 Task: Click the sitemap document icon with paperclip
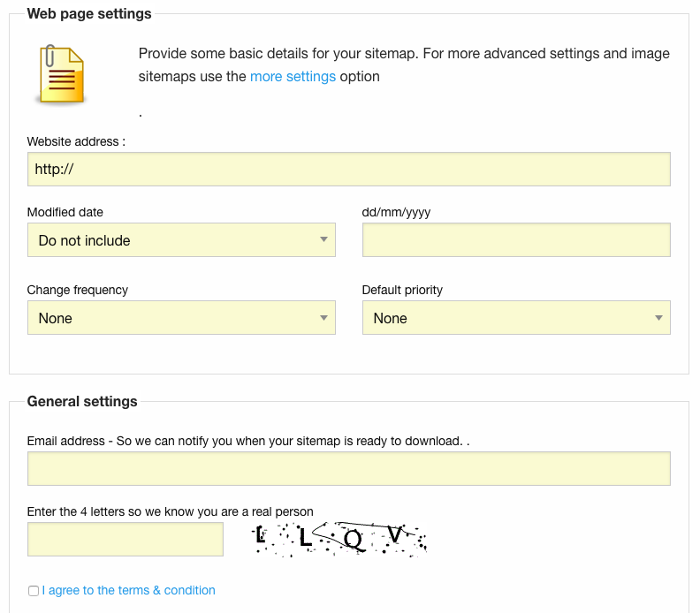coord(62,74)
